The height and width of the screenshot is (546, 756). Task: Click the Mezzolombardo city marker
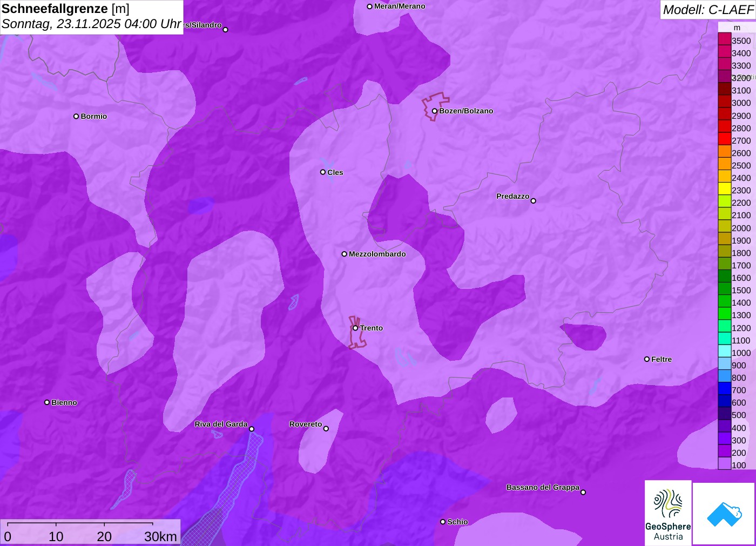(x=344, y=254)
